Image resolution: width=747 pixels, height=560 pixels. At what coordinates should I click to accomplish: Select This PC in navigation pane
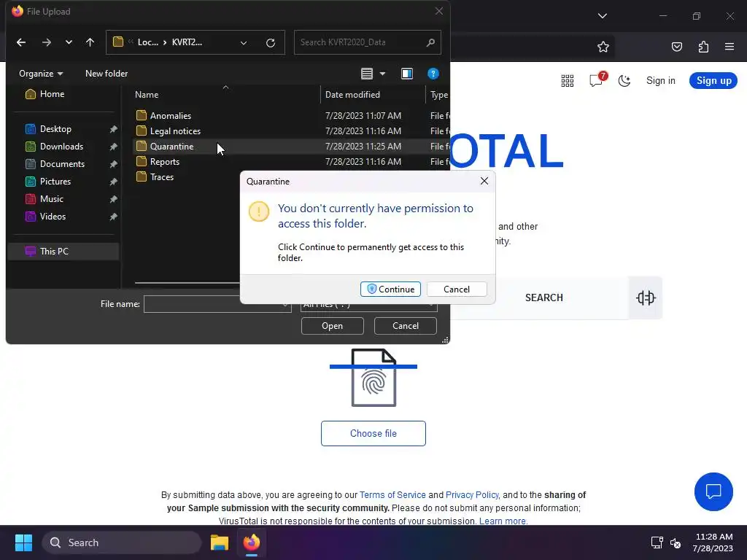click(x=63, y=251)
